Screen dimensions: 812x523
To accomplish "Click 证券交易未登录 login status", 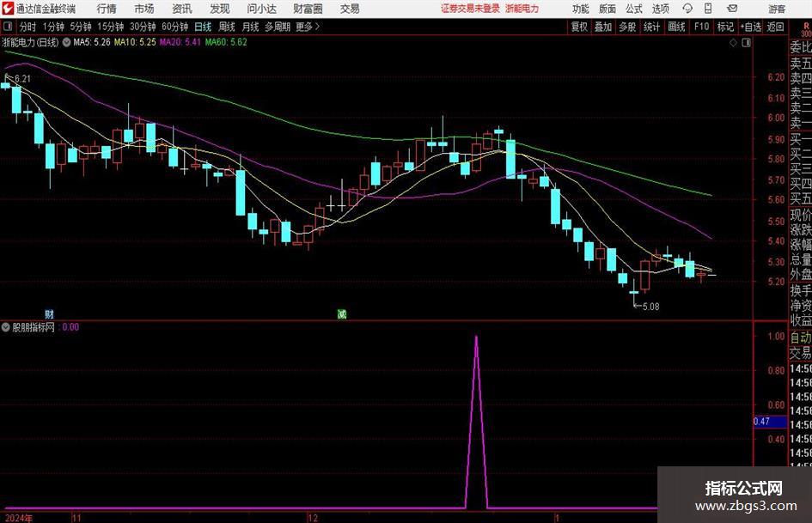I will 470,9.
